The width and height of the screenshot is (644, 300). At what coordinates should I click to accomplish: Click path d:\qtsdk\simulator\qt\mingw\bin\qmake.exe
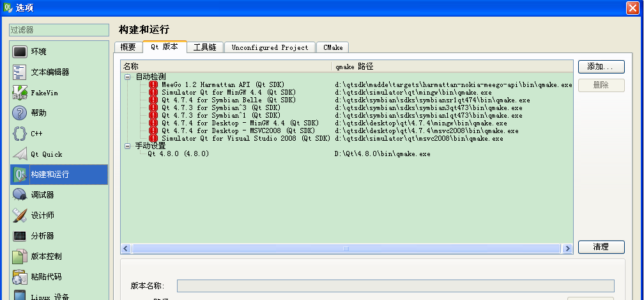[x=413, y=93]
